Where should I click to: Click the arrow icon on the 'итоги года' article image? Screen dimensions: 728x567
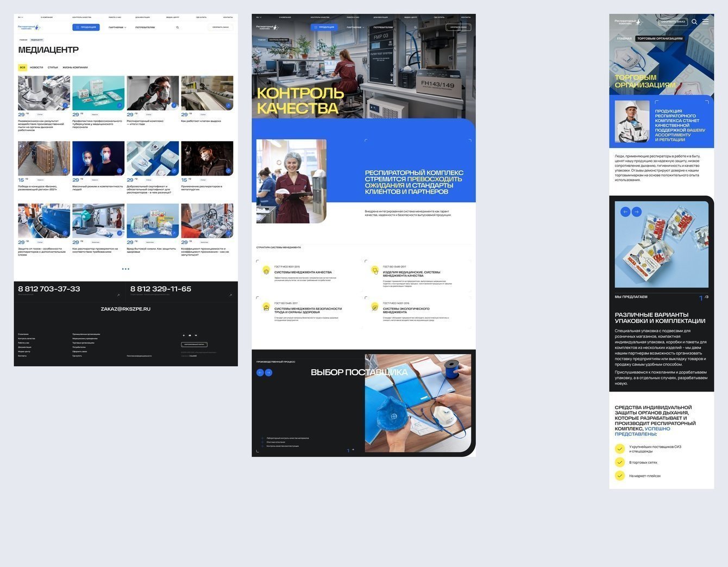[x=174, y=105]
